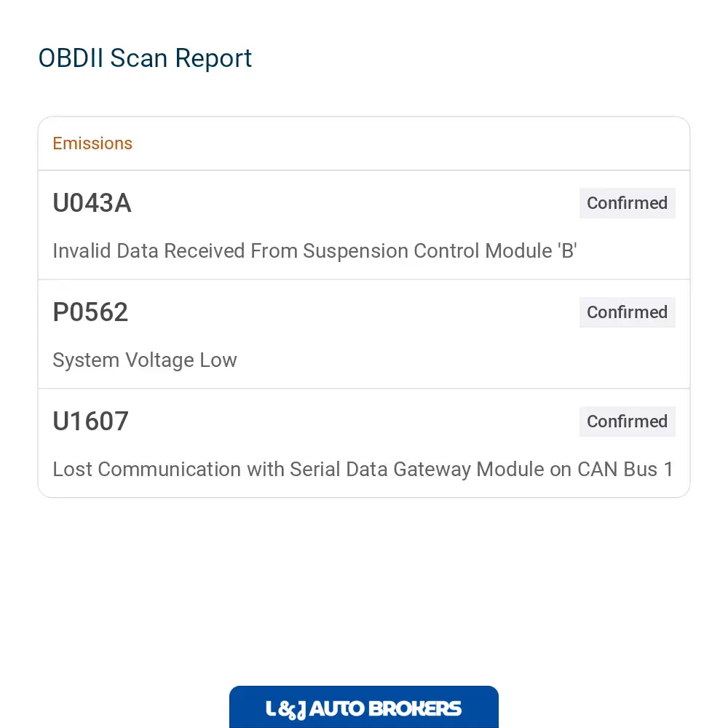The width and height of the screenshot is (728, 728).
Task: Click Confirmed badge for U043A
Action: pos(627,203)
